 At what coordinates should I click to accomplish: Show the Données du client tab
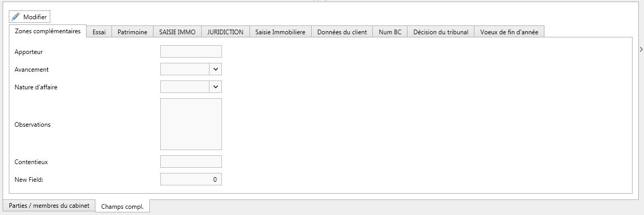(342, 32)
